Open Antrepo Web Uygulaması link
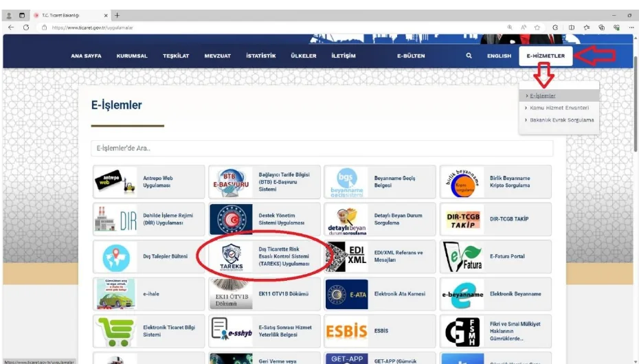This screenshot has width=639, height=364. click(158, 181)
